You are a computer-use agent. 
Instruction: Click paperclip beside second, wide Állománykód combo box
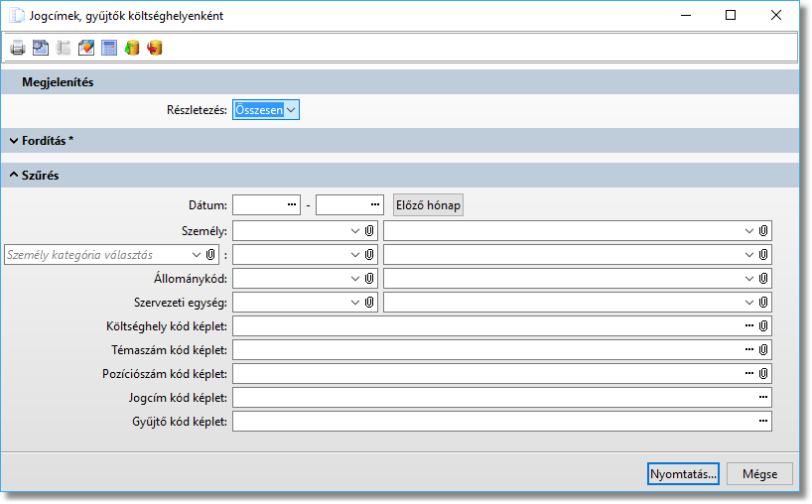click(x=763, y=279)
